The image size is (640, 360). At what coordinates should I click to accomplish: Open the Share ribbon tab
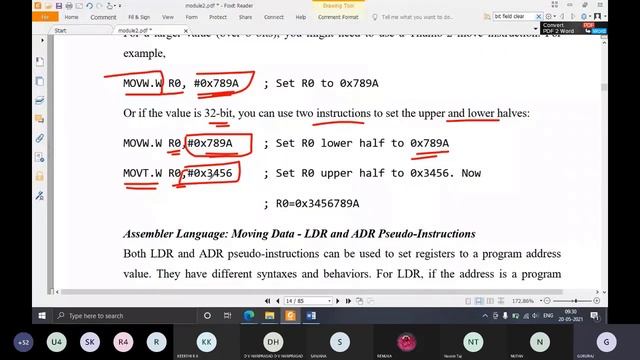245,17
